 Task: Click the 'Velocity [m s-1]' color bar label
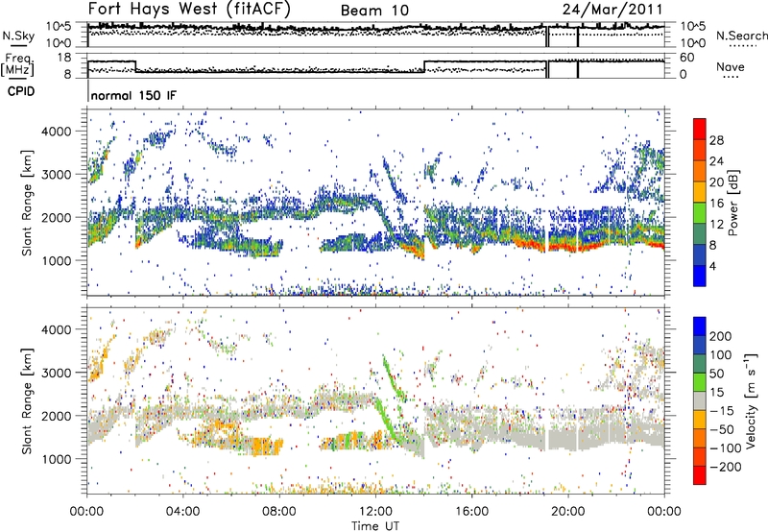pyautogui.click(x=751, y=400)
